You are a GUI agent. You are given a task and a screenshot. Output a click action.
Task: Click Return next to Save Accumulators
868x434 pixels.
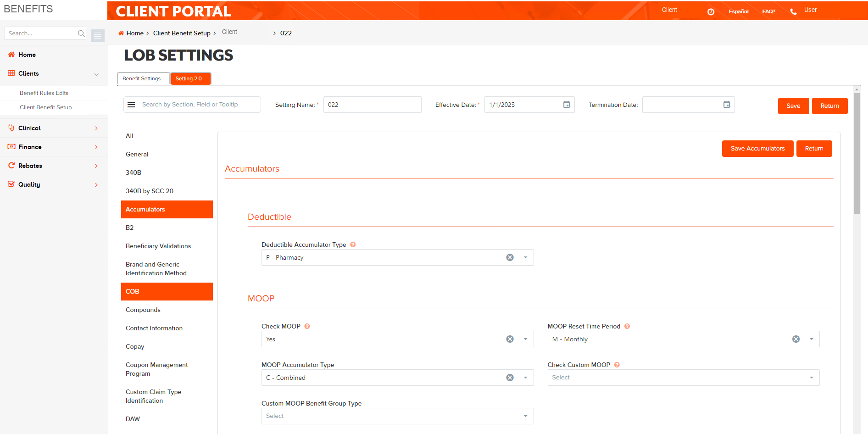pos(814,149)
